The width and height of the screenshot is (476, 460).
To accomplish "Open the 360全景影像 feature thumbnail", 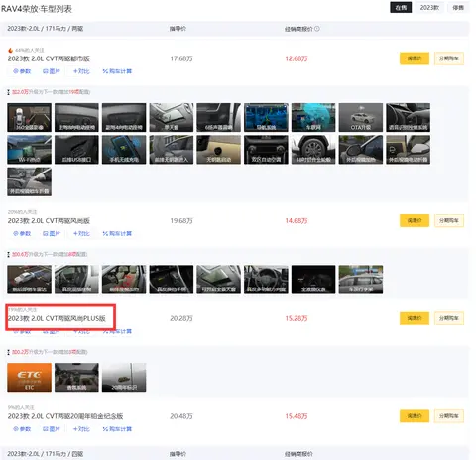I will coord(30,117).
